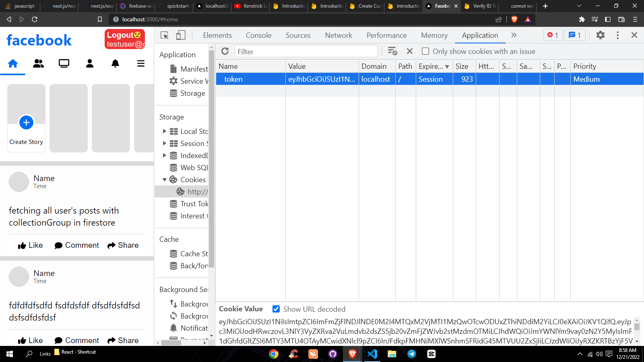Uncheck 'Show URL decoded'
This screenshot has width=644, height=362.
point(276,309)
